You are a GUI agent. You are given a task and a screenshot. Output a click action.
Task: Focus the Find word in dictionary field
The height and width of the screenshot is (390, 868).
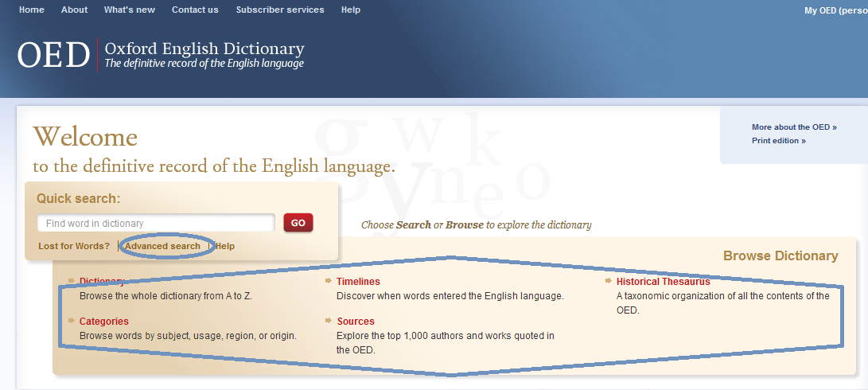[x=156, y=223]
